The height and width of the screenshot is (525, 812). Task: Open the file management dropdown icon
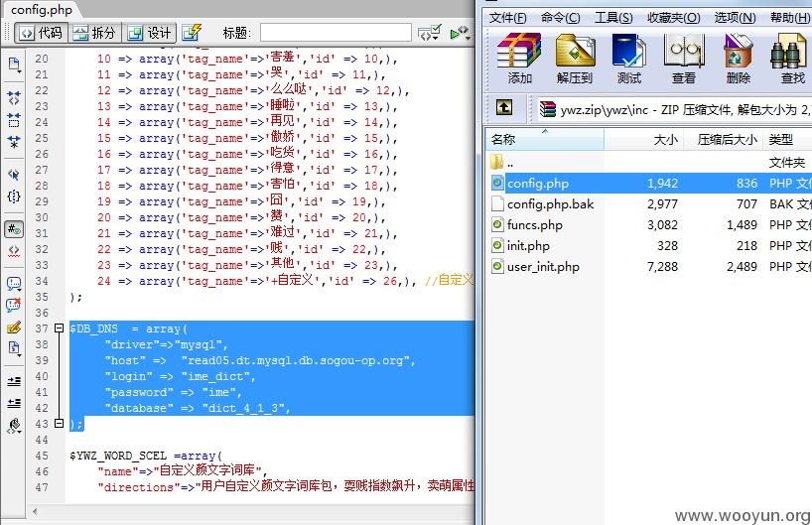click(429, 33)
